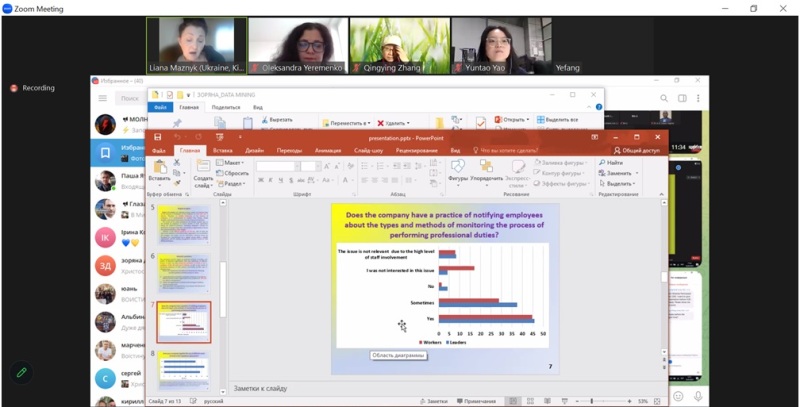This screenshot has height=407, width=800.
Task: Switch to the Дизайн ribbon tab
Action: (254, 150)
